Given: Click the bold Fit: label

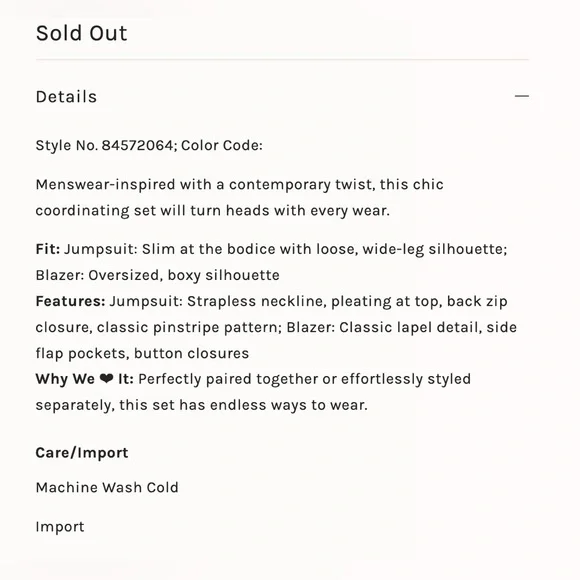Looking at the screenshot, I should pos(48,249).
